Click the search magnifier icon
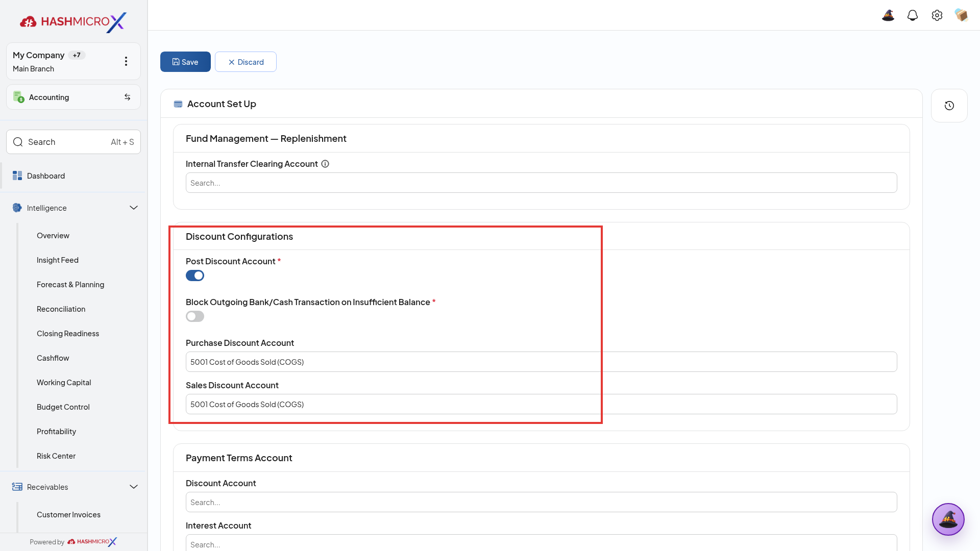980x551 pixels. 18,142
